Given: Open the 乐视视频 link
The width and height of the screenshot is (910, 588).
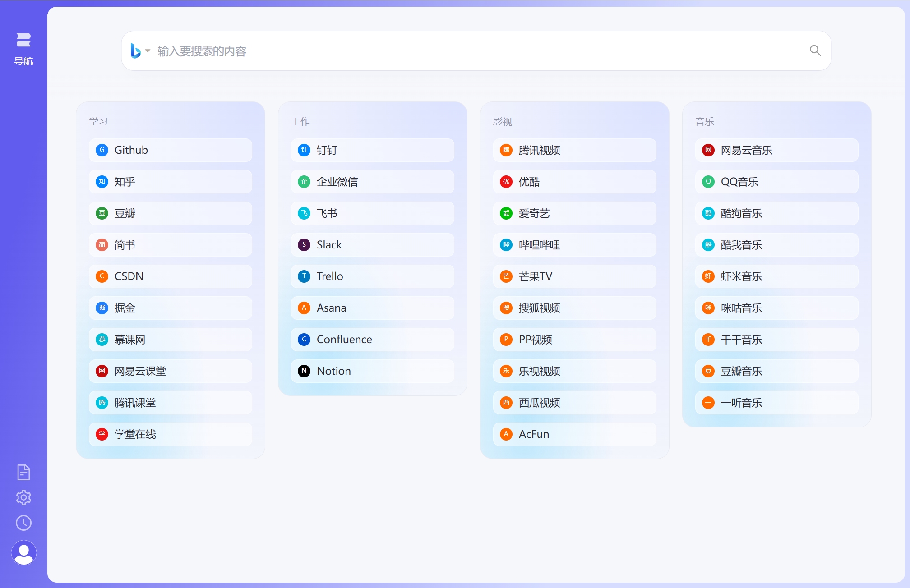Looking at the screenshot, I should 575,371.
